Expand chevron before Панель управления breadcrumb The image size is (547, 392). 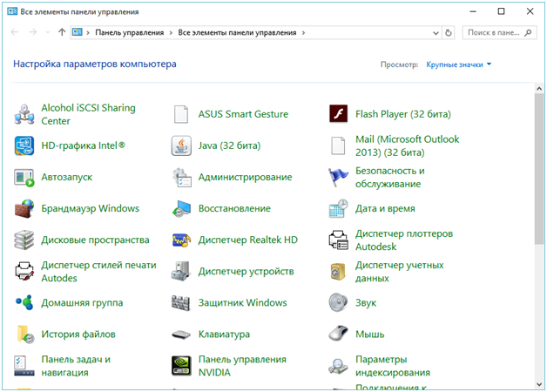click(x=88, y=33)
